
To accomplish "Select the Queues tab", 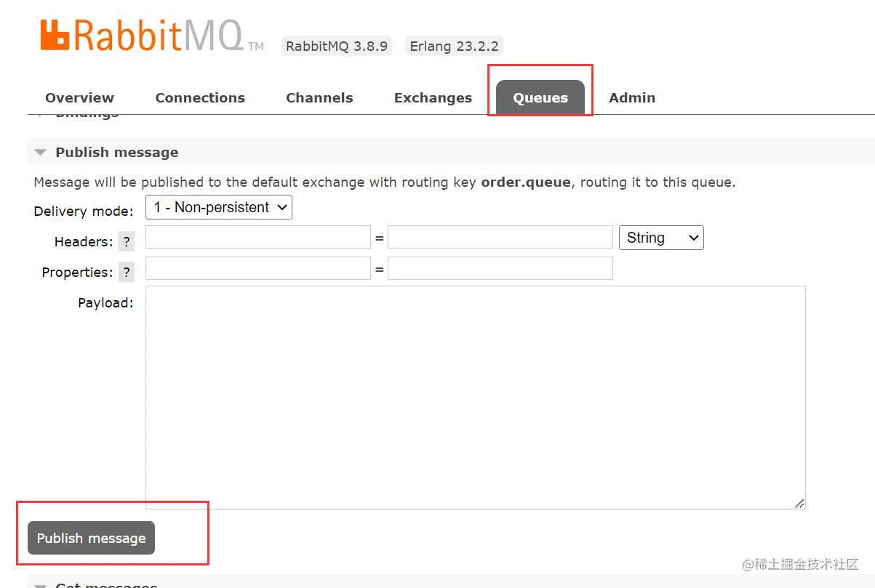I will [x=540, y=98].
